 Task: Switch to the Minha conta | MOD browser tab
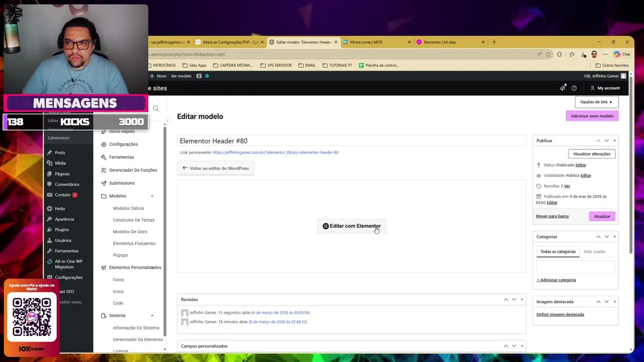(x=376, y=42)
